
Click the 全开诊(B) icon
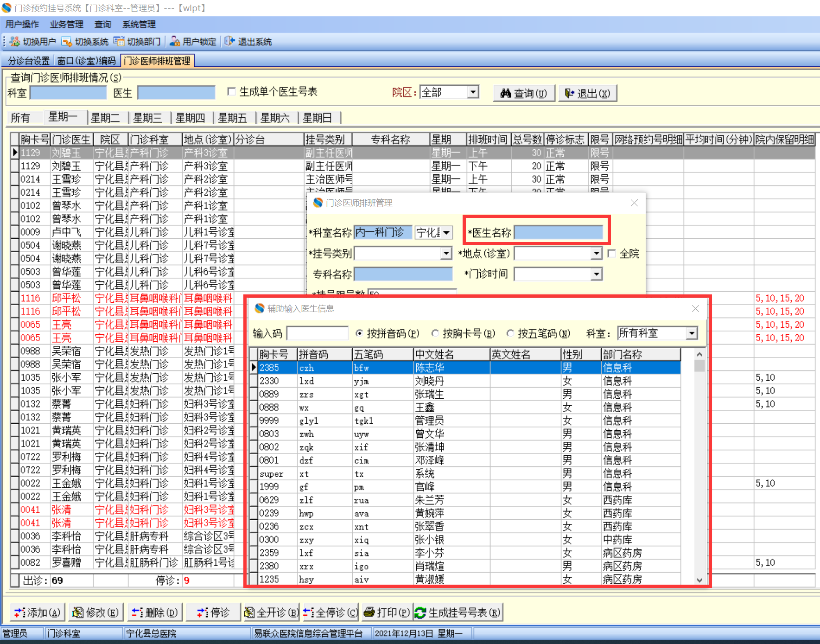coord(249,612)
